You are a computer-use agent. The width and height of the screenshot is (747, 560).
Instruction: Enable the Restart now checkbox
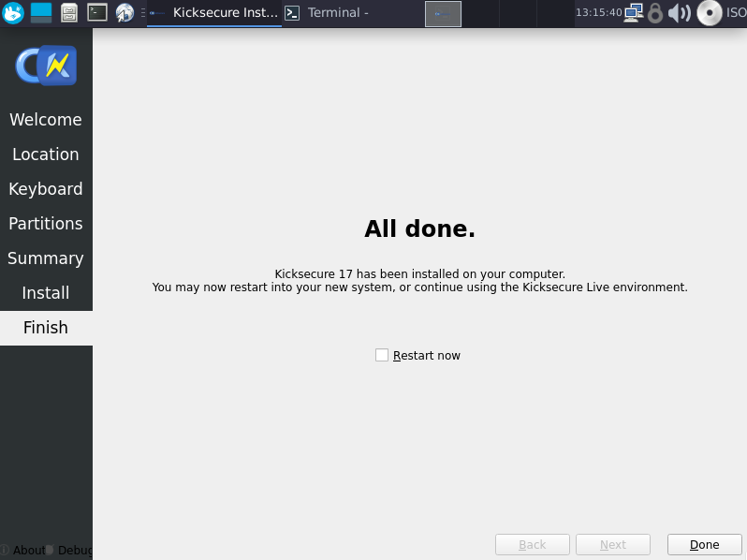(382, 355)
